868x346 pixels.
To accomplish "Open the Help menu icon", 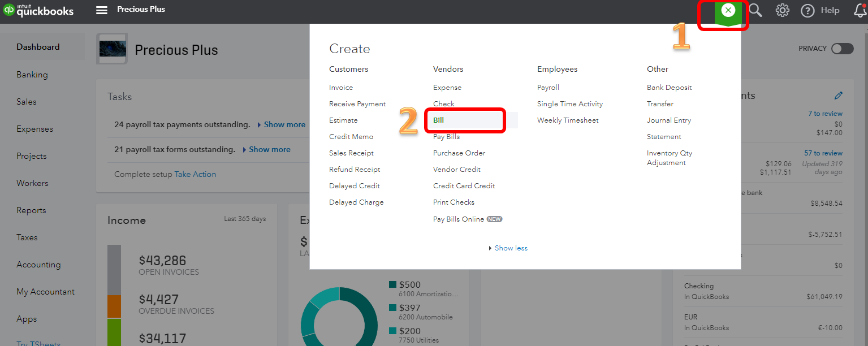I will pos(807,10).
